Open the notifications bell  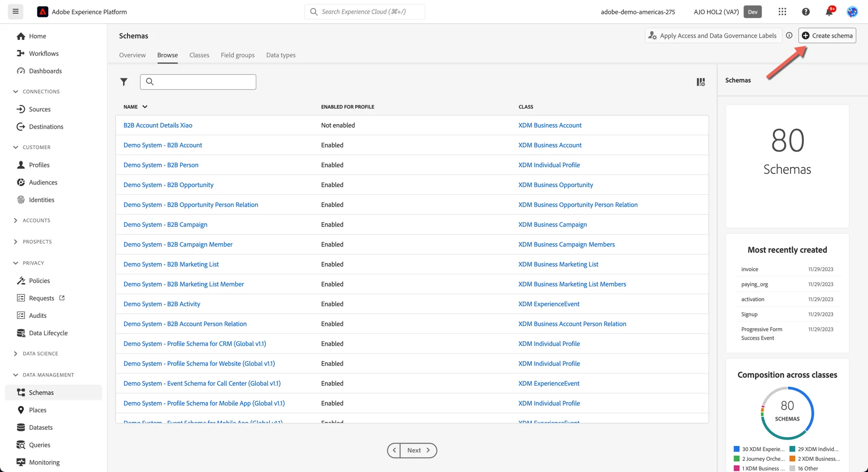click(x=829, y=12)
